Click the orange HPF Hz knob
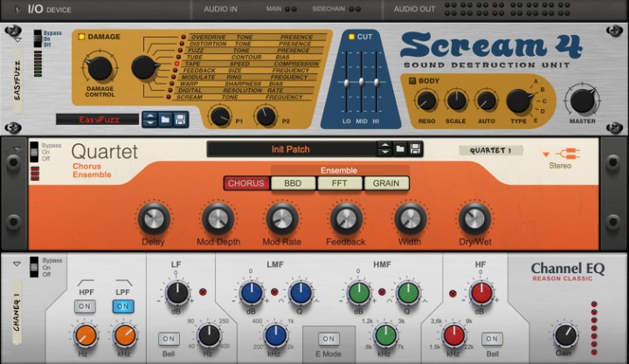Viewport: 629px width, 364px height. tap(86, 335)
